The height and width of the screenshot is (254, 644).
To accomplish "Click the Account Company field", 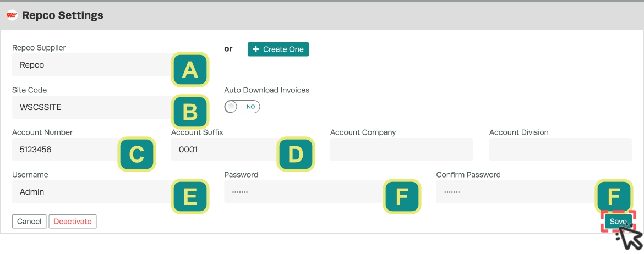I will 401,150.
